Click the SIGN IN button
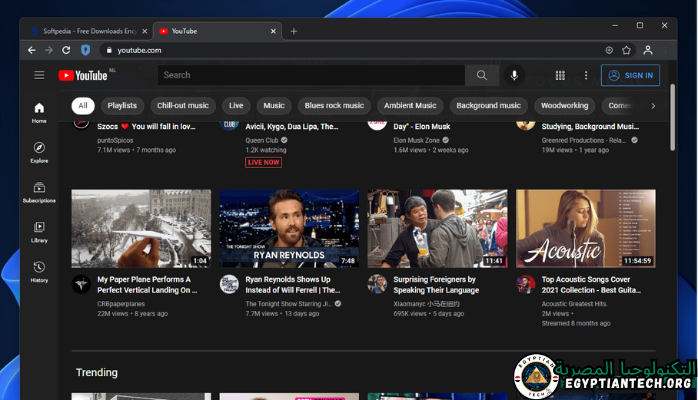 (x=630, y=75)
